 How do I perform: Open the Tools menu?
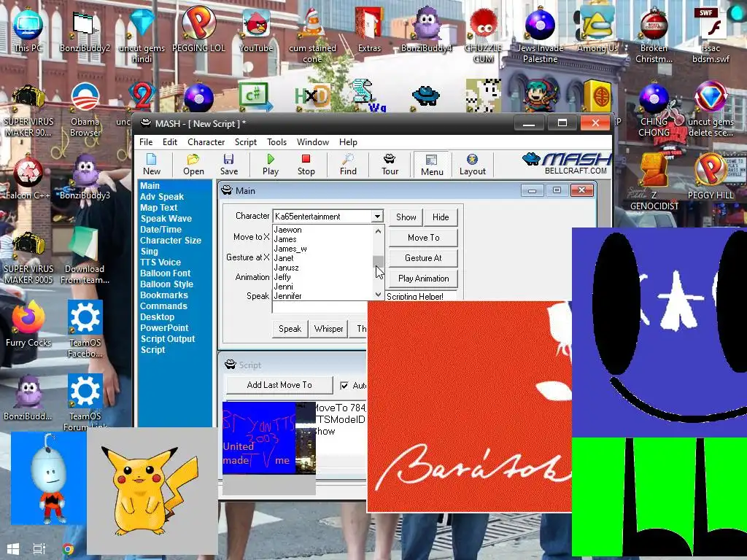(276, 142)
